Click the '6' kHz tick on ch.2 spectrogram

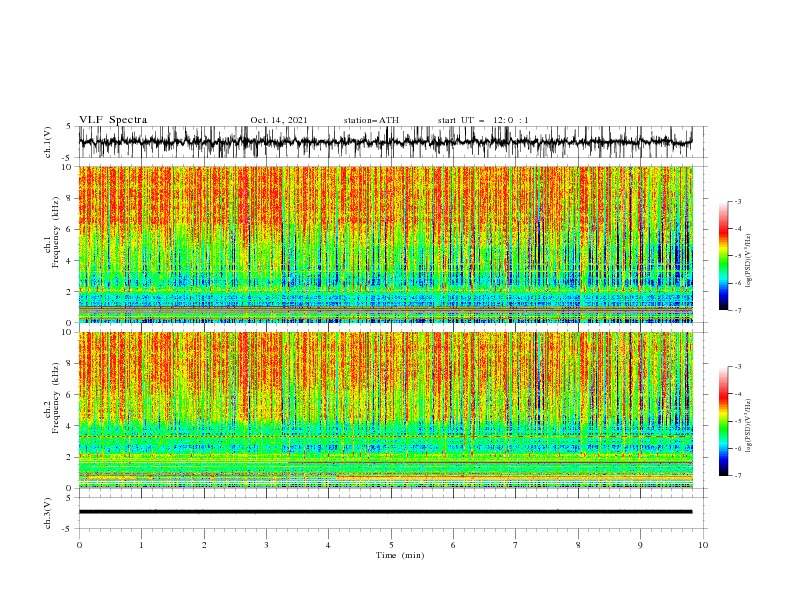(69, 395)
